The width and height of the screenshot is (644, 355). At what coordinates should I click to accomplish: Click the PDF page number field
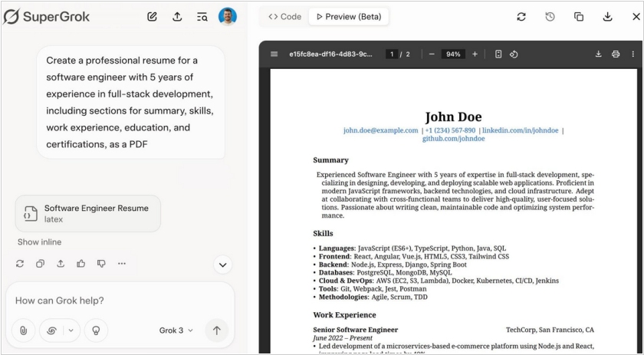tap(392, 54)
